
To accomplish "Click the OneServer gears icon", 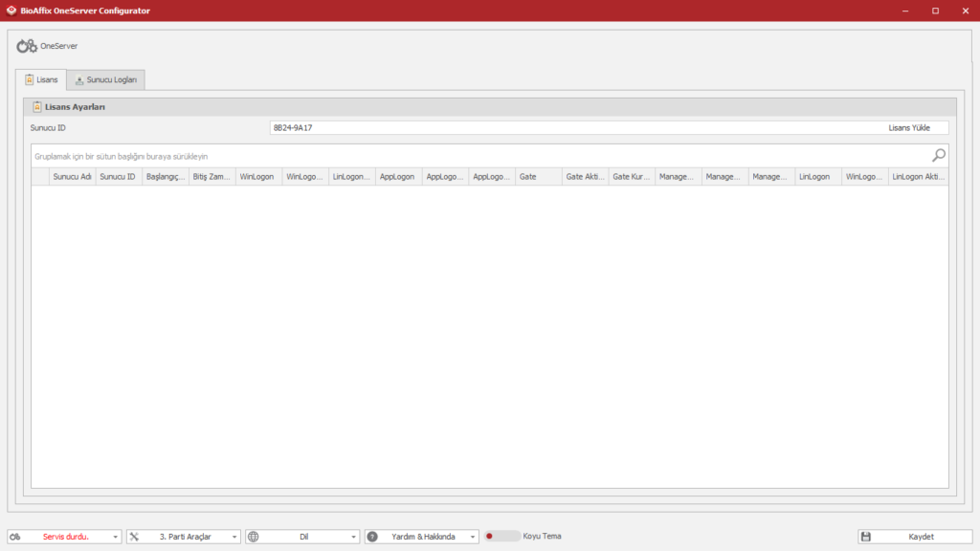I will [27, 46].
